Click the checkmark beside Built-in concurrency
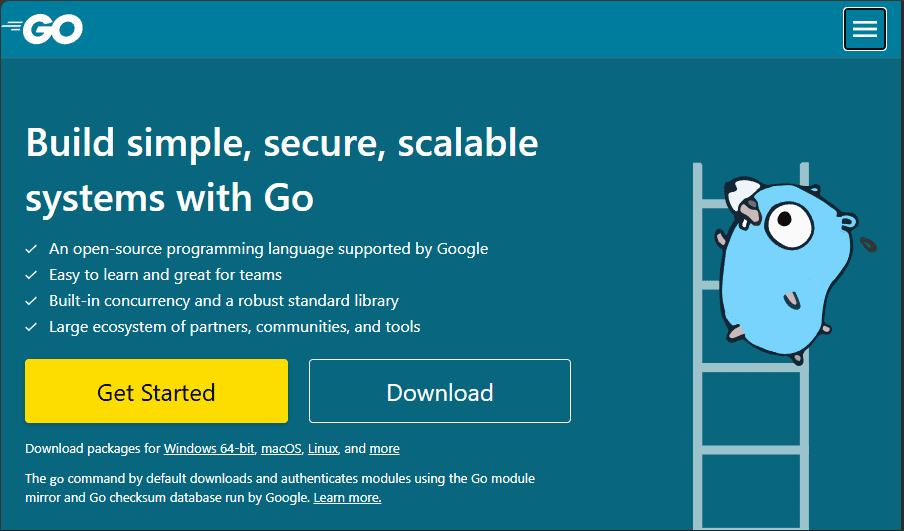The image size is (904, 531). (x=31, y=301)
